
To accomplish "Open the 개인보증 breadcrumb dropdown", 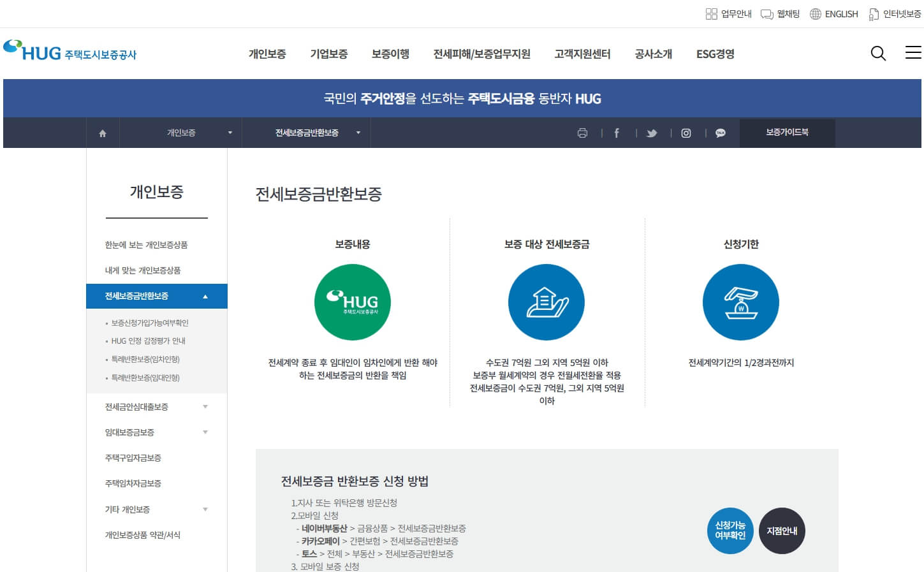I will point(230,133).
